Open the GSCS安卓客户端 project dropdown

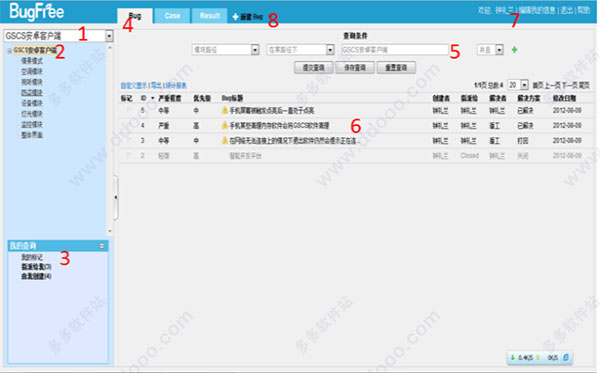(109, 36)
